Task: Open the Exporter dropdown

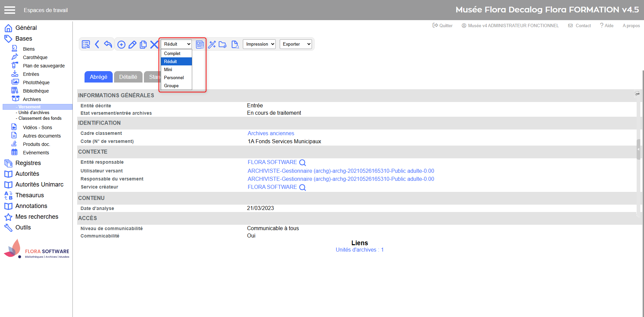Action: tap(296, 44)
